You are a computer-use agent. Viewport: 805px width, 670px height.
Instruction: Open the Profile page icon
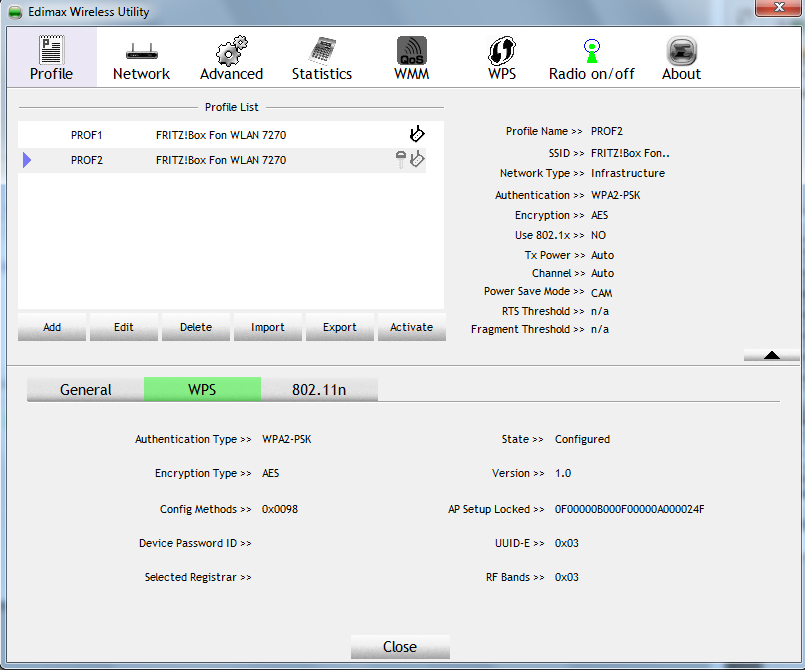[51, 50]
